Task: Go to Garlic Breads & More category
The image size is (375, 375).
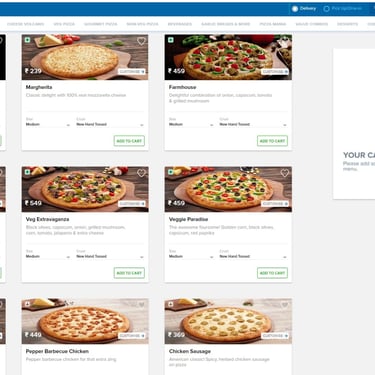Action: 226,24
